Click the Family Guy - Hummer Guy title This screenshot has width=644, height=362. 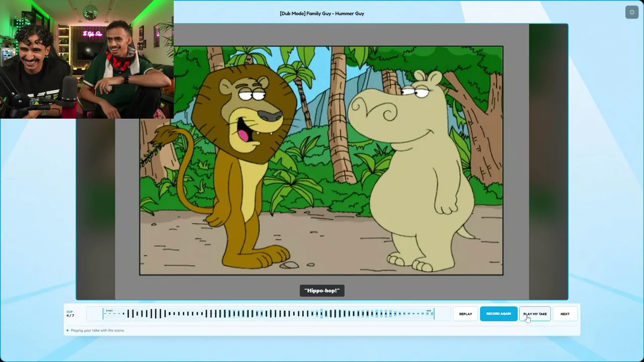322,14
